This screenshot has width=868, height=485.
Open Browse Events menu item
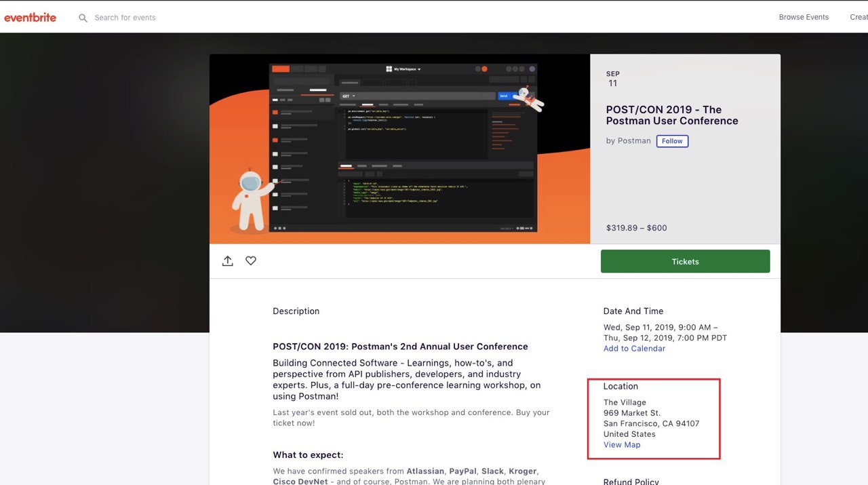804,18
